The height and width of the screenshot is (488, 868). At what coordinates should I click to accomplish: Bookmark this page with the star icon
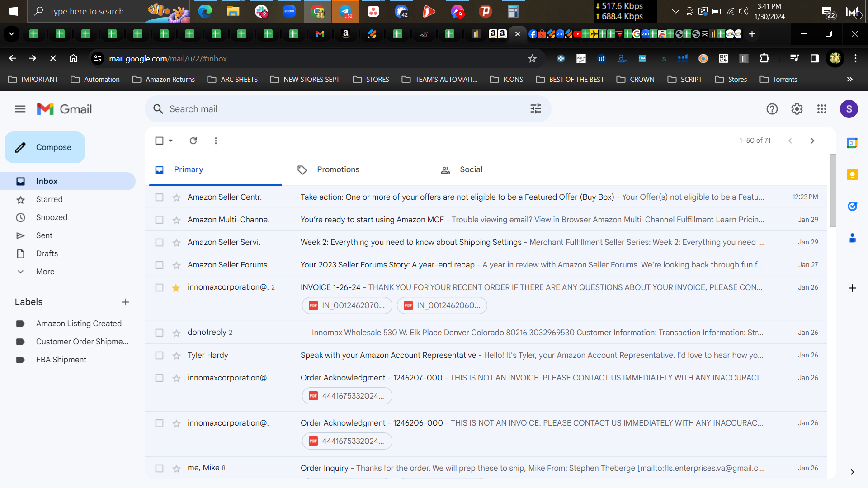pos(532,58)
